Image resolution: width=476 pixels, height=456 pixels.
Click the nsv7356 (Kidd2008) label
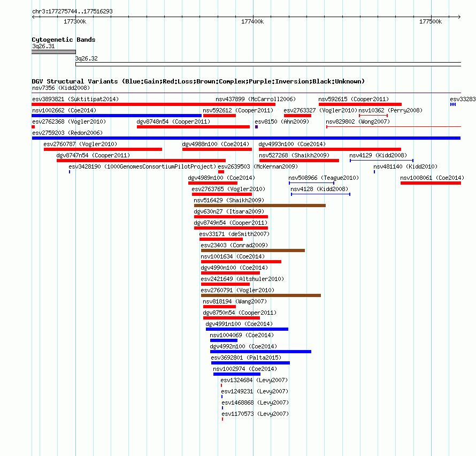click(x=61, y=88)
